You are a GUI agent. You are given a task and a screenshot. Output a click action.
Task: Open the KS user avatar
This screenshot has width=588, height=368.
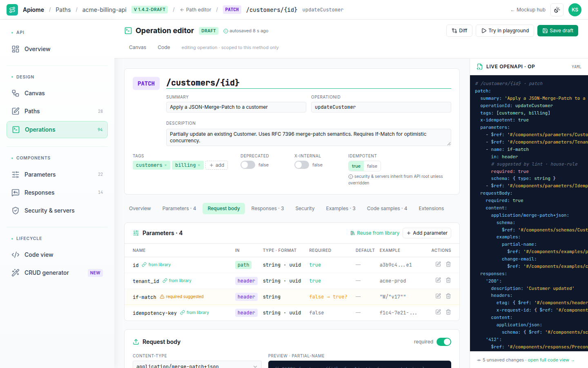(x=575, y=10)
